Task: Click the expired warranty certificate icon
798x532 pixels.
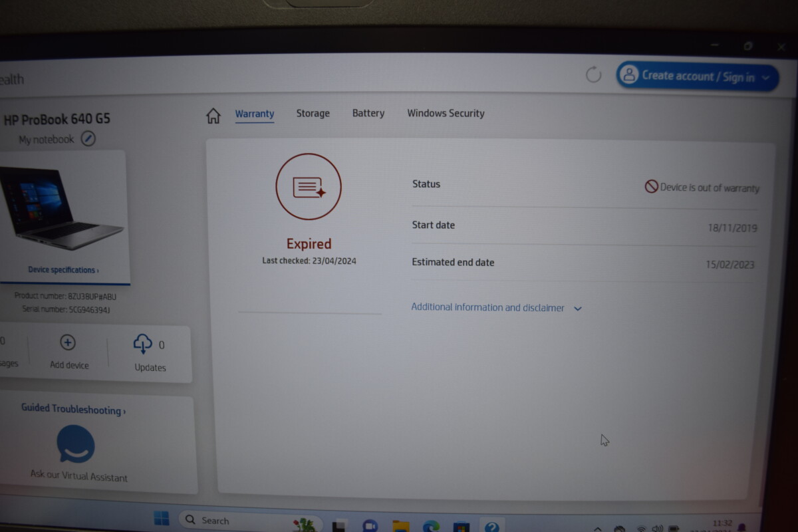Action: tap(309, 187)
